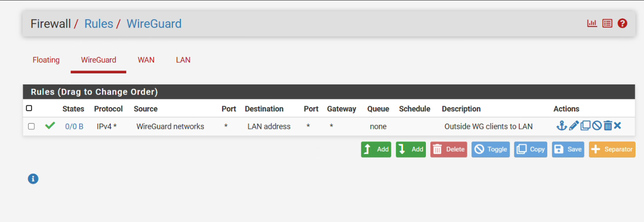Copy the rule via the Actions copy icon
This screenshot has height=222, width=644.
pos(585,126)
